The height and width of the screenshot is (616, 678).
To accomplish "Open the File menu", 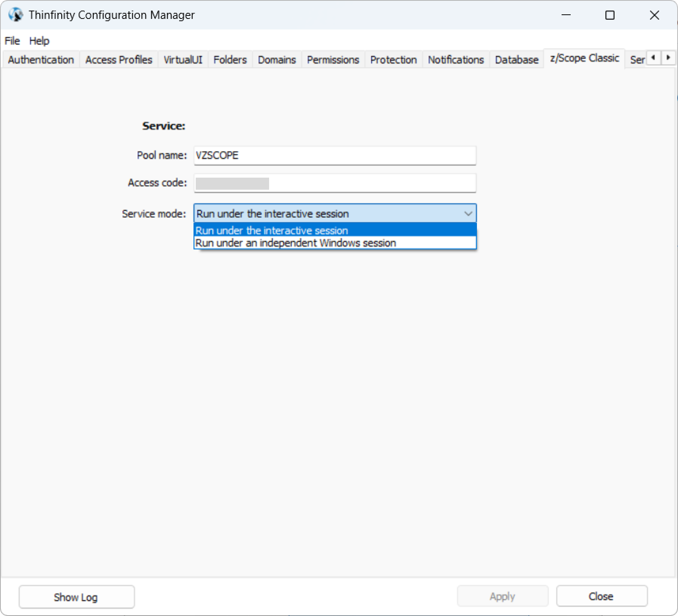I will tap(12, 41).
